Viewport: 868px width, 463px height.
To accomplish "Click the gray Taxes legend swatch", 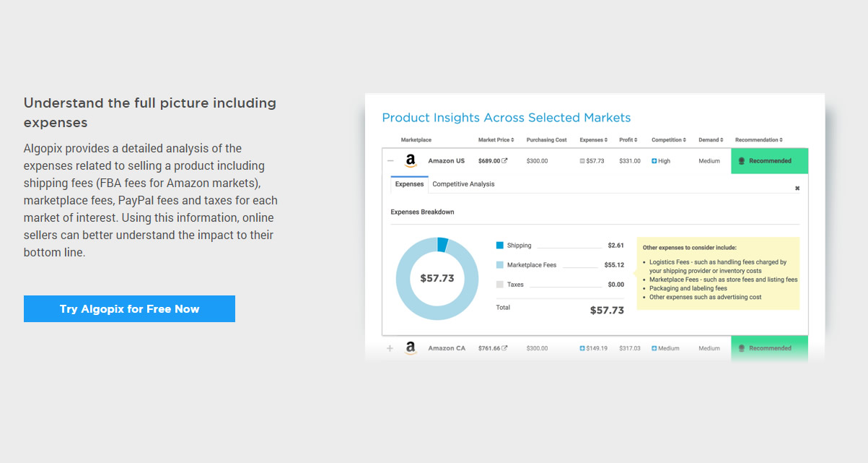I will 500,285.
